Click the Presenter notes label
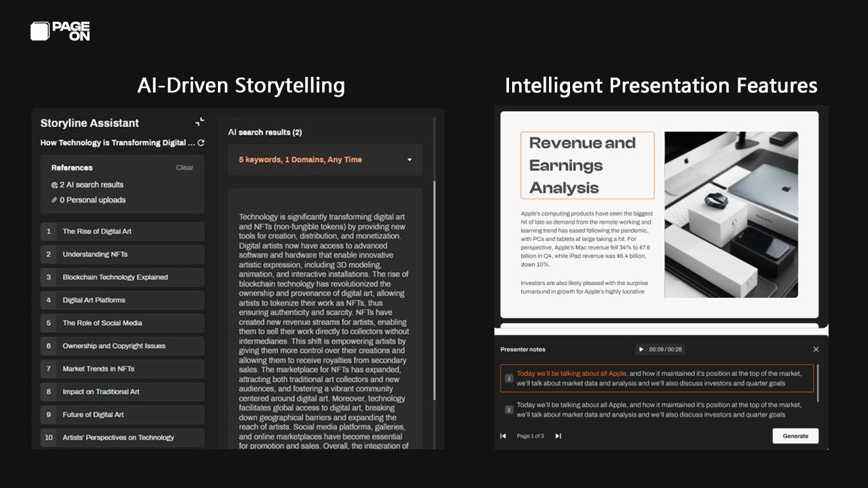The image size is (868, 488). click(x=523, y=349)
